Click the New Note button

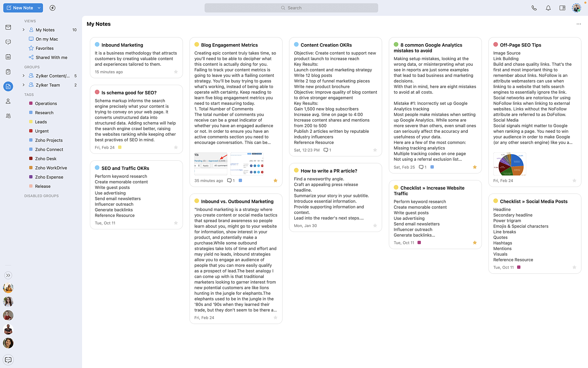pos(20,8)
